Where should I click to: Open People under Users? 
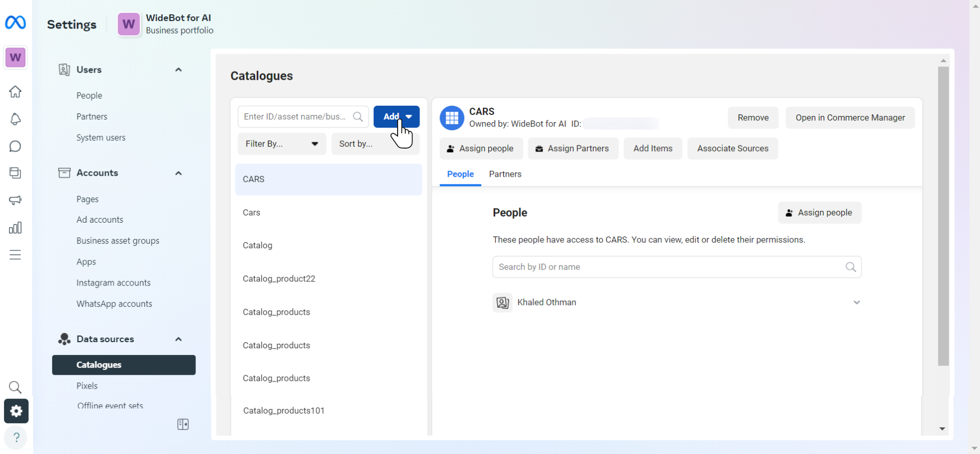(89, 95)
